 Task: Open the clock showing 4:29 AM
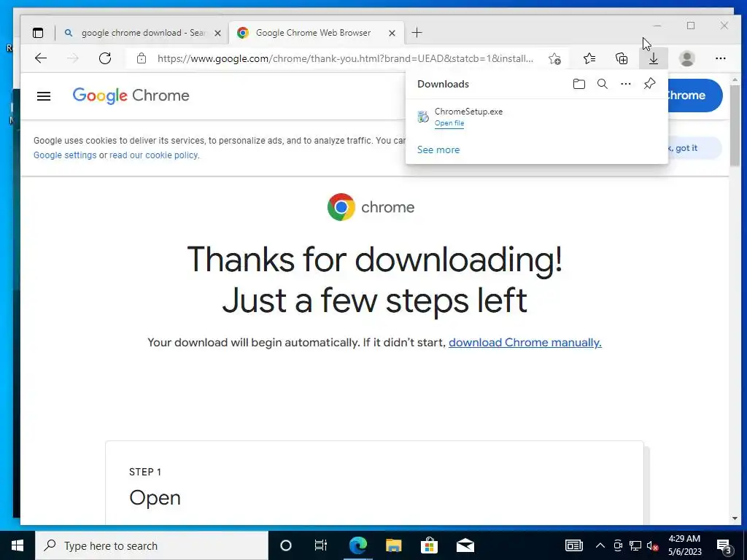pyautogui.click(x=684, y=545)
